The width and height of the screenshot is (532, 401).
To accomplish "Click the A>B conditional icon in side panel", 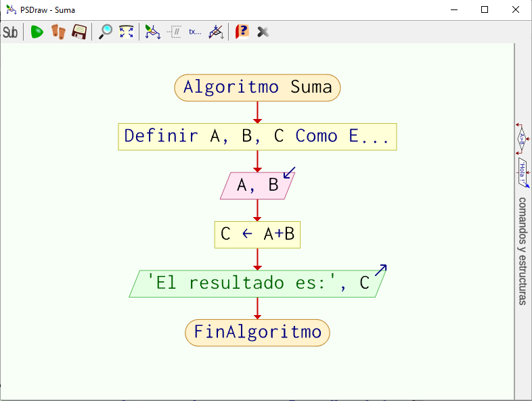I will coord(523,139).
